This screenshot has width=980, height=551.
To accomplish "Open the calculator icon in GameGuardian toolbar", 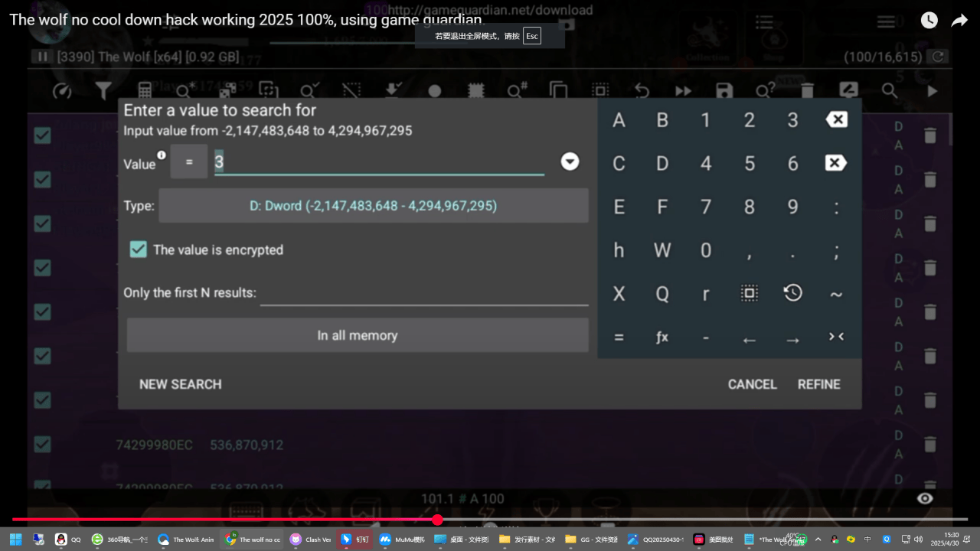I will pos(145,91).
